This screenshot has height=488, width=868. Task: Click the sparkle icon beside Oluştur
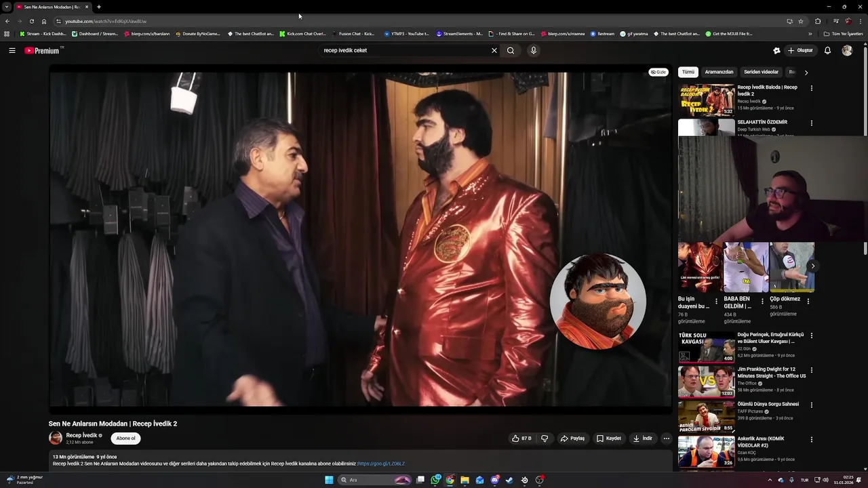(x=776, y=50)
